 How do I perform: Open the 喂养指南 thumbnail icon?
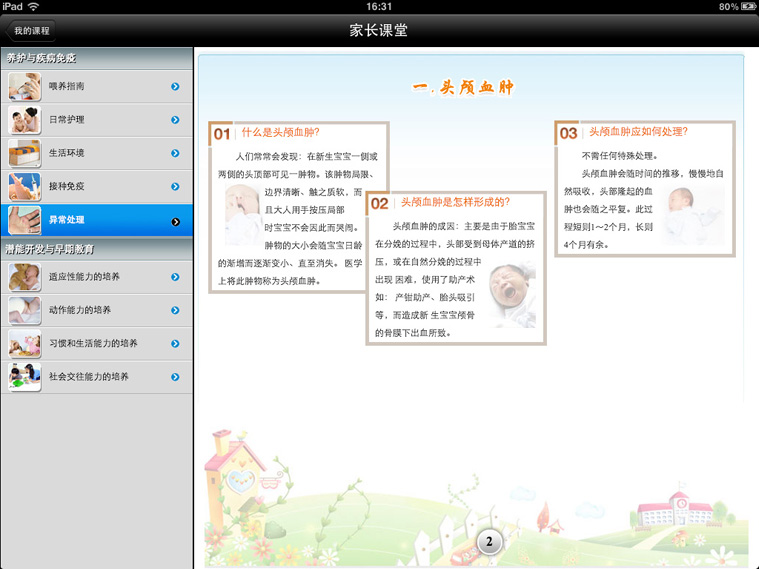[x=25, y=87]
